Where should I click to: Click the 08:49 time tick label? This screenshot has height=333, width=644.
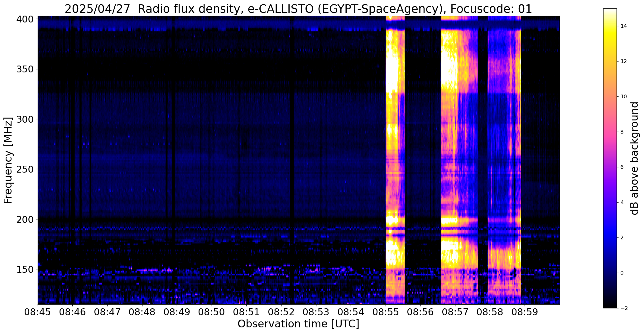tap(177, 312)
